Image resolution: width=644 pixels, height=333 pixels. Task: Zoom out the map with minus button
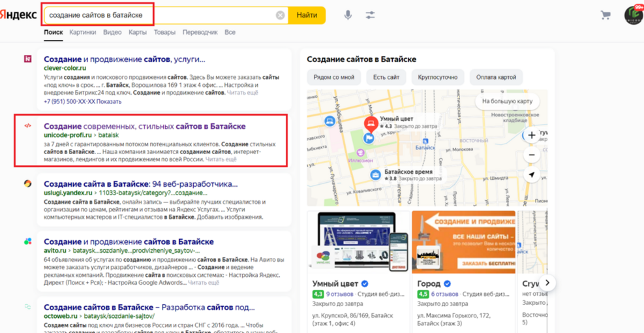coord(532,155)
